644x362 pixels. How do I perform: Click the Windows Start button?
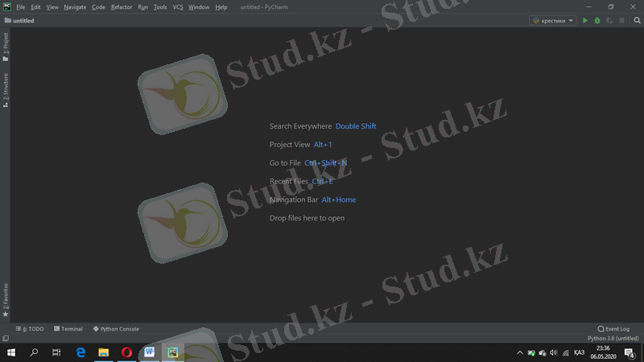click(x=11, y=352)
